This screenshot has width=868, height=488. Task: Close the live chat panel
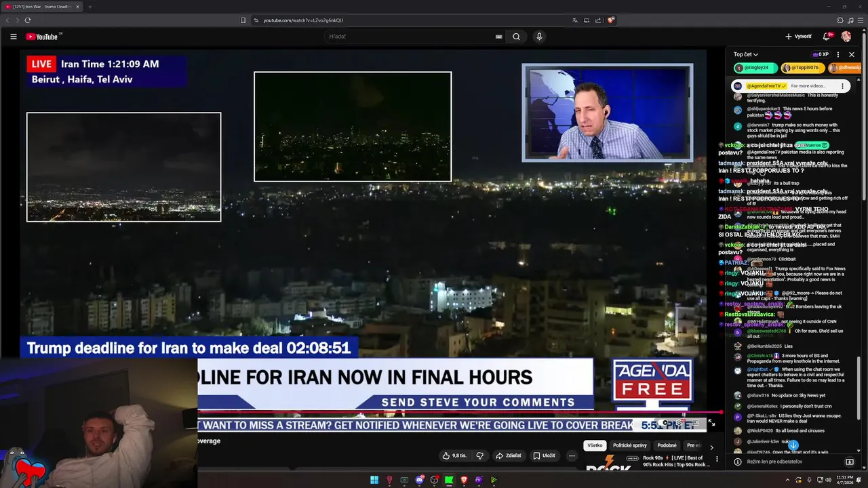pyautogui.click(x=852, y=54)
